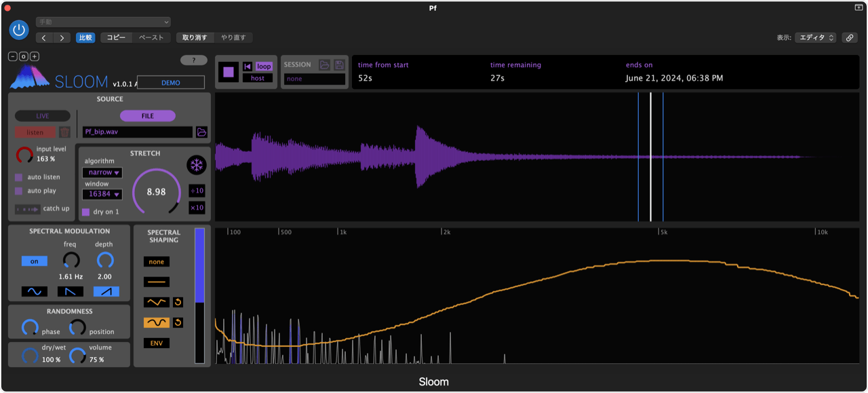The image size is (868, 393).
Task: Switch source to LIVE mode
Action: click(x=43, y=116)
